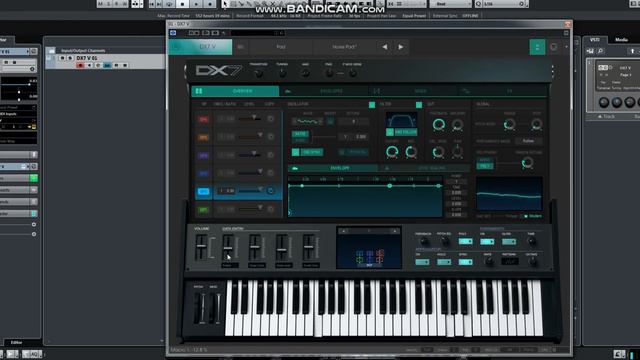
Task: Open the DX7 V main menu
Action: [x=200, y=47]
